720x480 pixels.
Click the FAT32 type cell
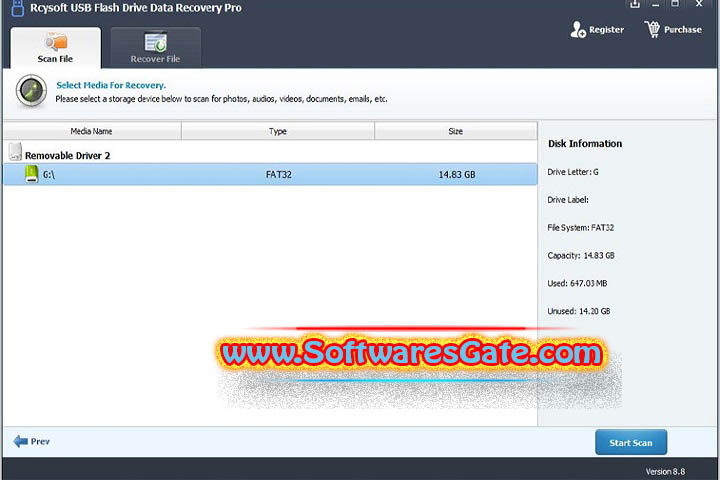tap(279, 175)
